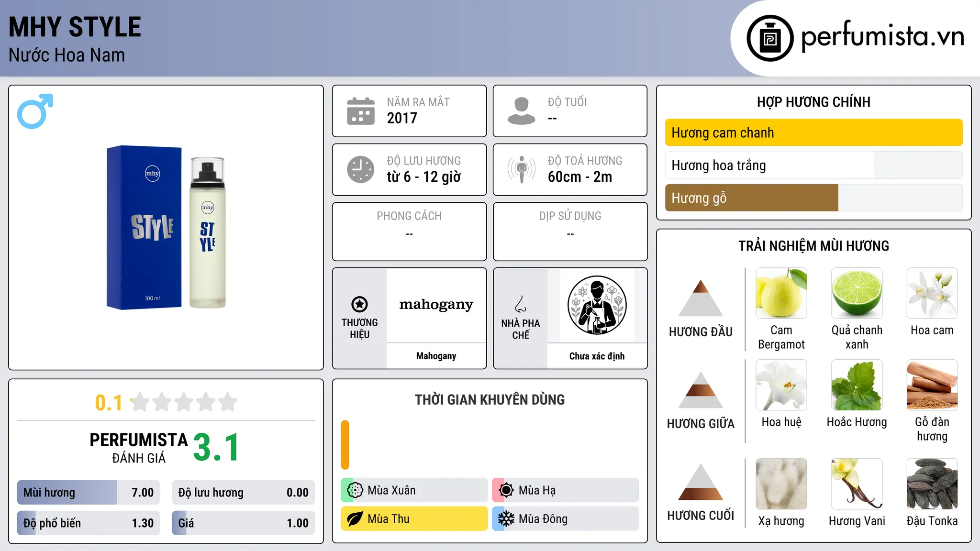The width and height of the screenshot is (980, 551).
Task: Click the Độ lưu hương 0.00 score bar
Action: (x=243, y=492)
